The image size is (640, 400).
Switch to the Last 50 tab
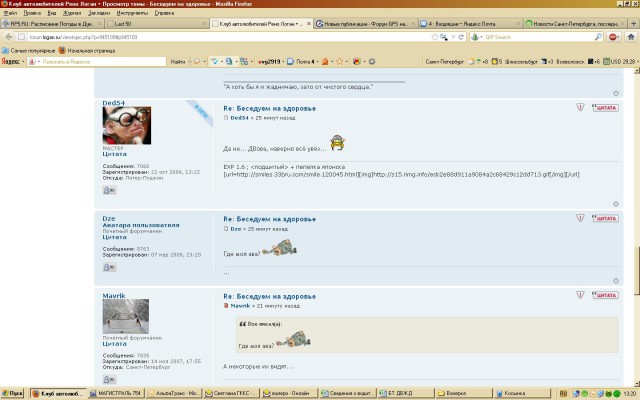(x=156, y=24)
